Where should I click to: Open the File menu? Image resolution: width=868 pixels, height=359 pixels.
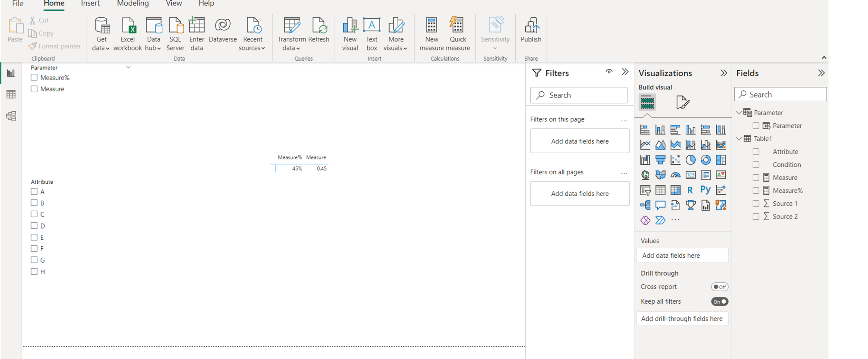coord(18,3)
